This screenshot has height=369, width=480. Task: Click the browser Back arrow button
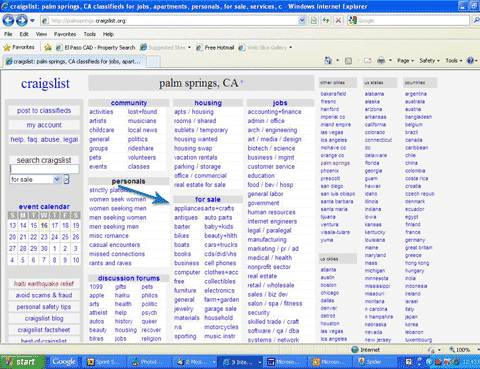pyautogui.click(x=8, y=21)
